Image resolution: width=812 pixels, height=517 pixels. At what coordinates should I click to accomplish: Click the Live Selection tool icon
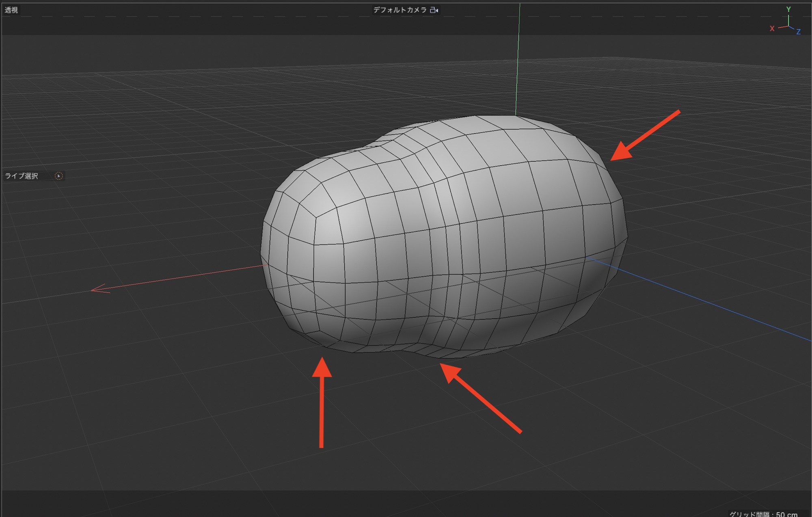59,176
